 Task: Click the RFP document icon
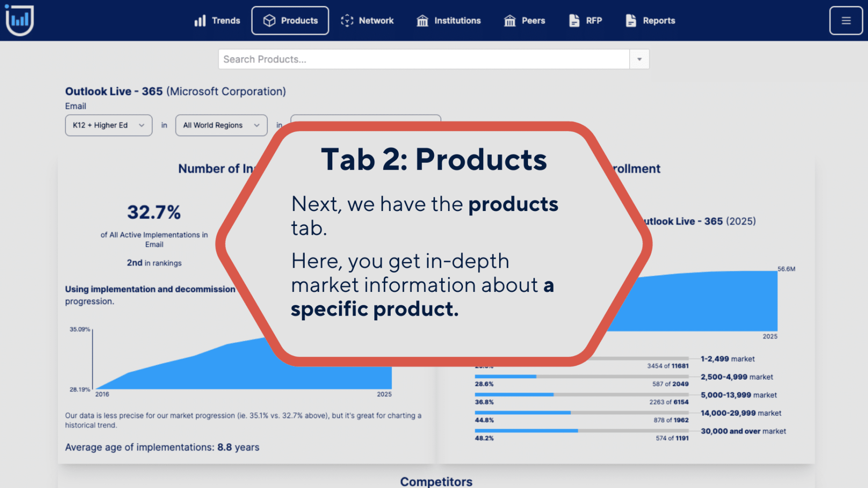point(574,21)
